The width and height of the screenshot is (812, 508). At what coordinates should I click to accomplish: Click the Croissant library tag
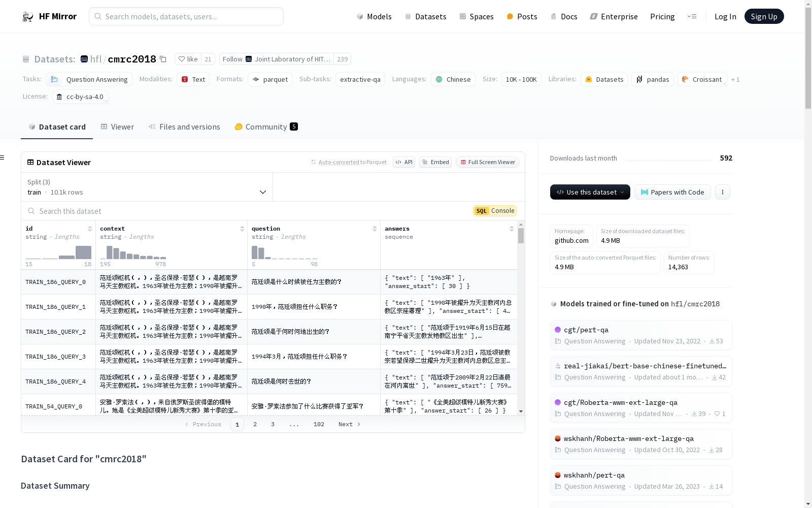coord(702,79)
